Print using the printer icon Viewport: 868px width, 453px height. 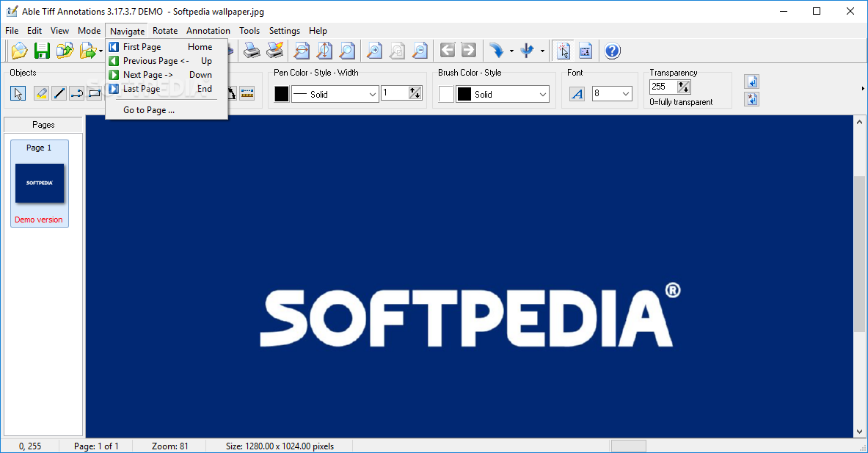point(252,51)
